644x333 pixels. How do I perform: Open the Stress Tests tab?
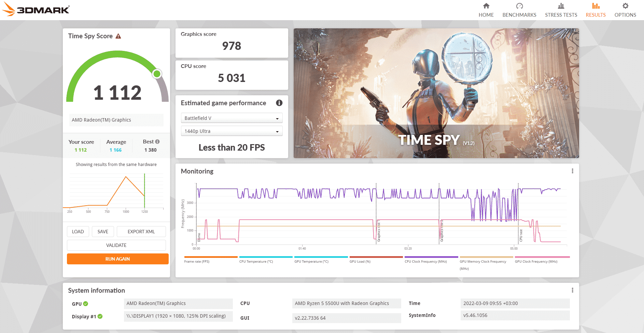click(x=561, y=10)
